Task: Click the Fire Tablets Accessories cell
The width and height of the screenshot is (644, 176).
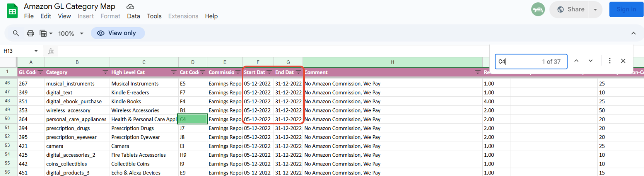Action: (x=144, y=155)
